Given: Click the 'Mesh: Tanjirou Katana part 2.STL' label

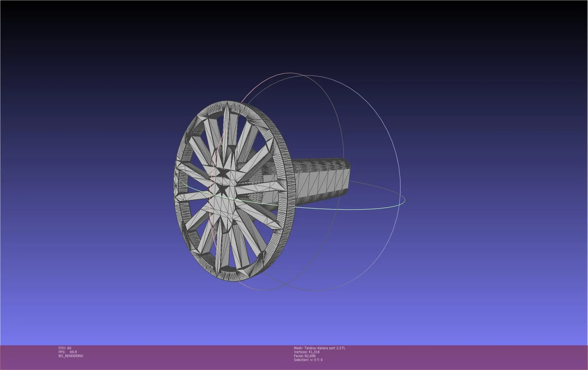Looking at the screenshot, I should 320,348.
